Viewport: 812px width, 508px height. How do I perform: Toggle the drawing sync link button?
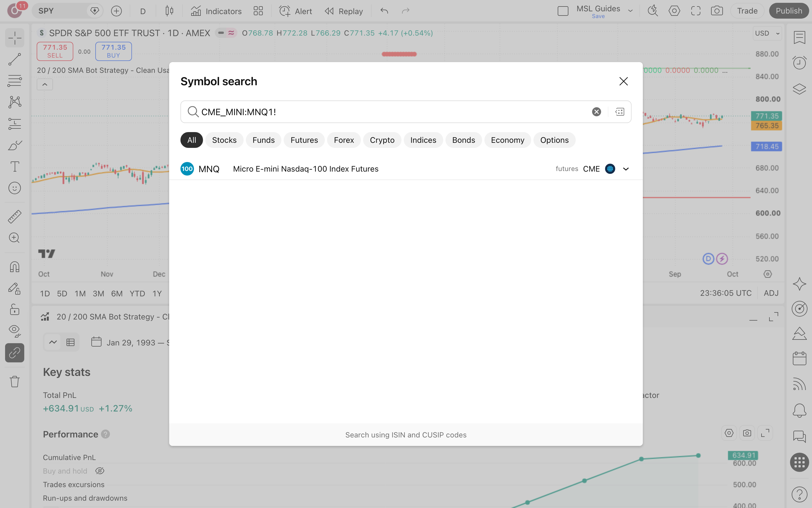15,353
